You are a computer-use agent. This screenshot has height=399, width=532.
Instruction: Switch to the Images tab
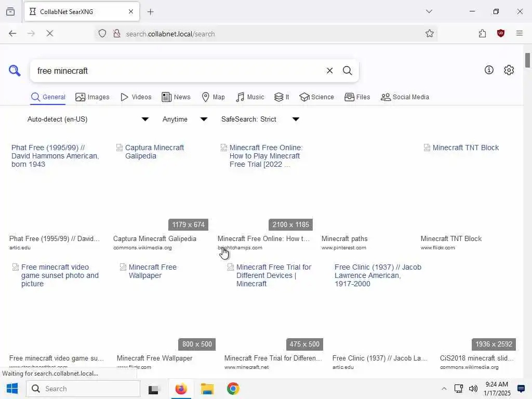(x=92, y=97)
